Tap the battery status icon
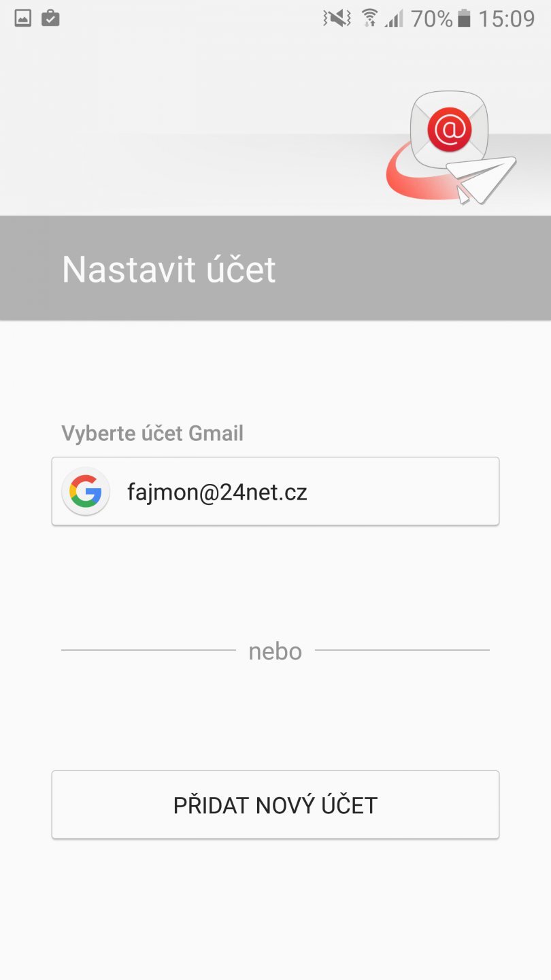This screenshot has height=980, width=551. point(465,18)
